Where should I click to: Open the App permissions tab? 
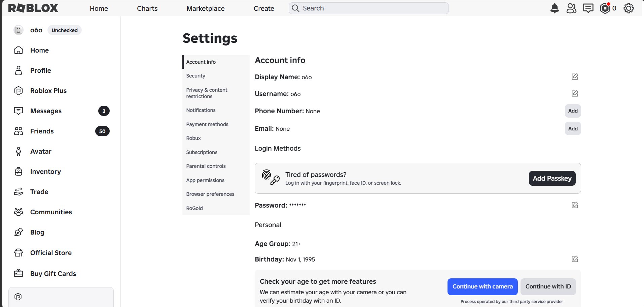tap(216, 180)
